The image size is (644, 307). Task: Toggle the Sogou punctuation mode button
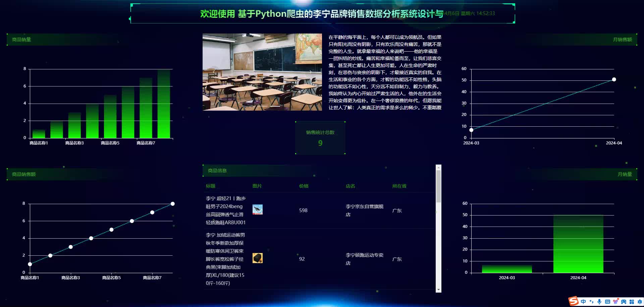click(591, 302)
